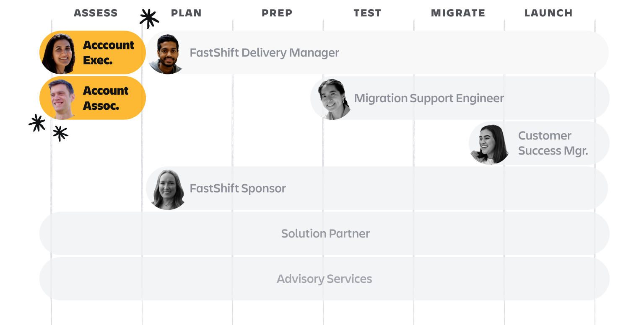Viewport: 644px width, 325px height.
Task: Click the Migration Support Engineer avatar
Action: pyautogui.click(x=331, y=99)
